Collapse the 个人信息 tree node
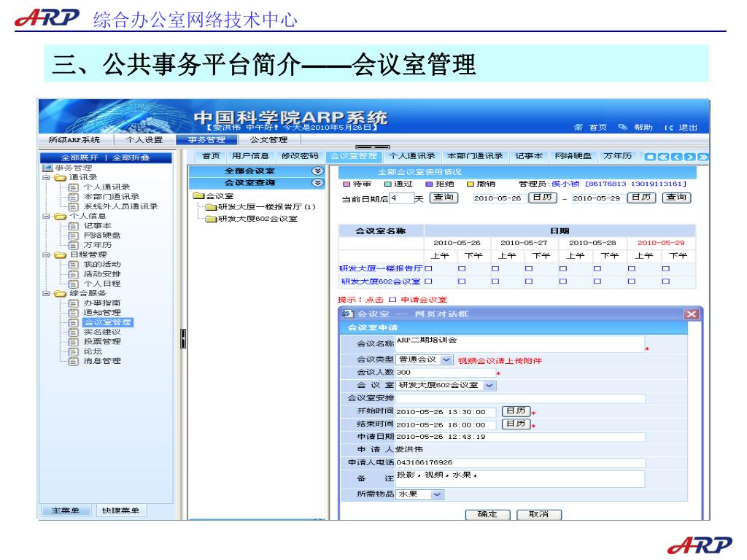 pos(46,216)
